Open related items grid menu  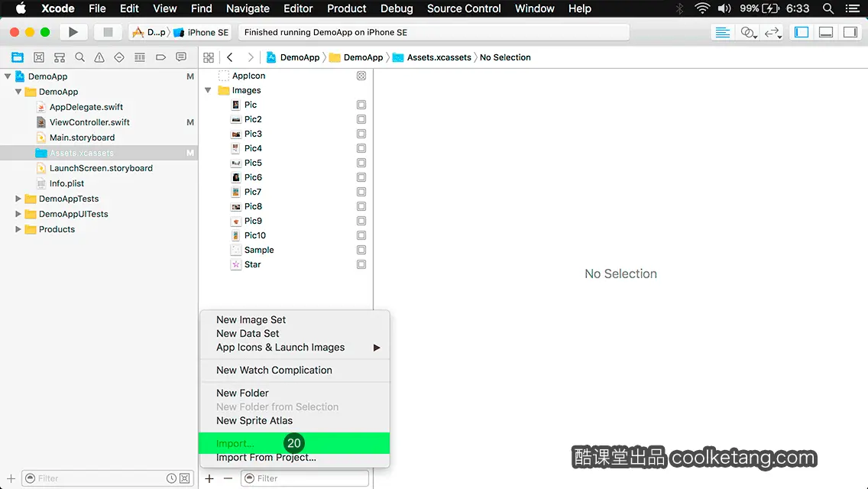209,57
